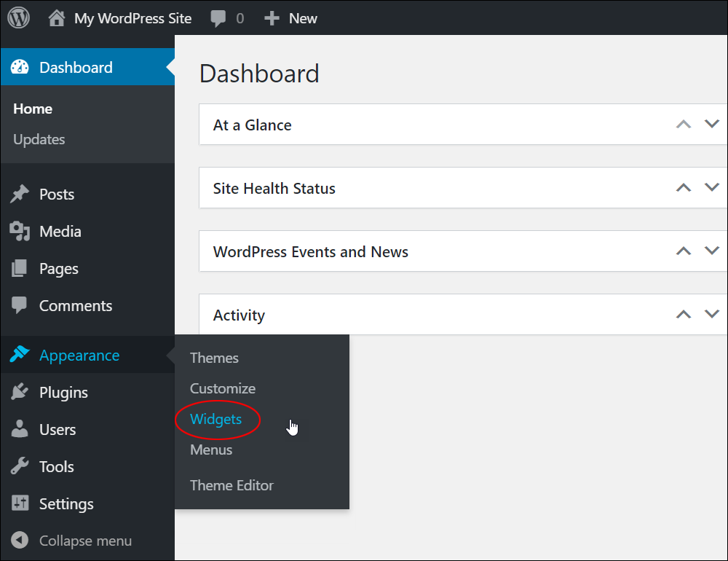Click the Activity panel title
728x561 pixels.
pyautogui.click(x=239, y=315)
